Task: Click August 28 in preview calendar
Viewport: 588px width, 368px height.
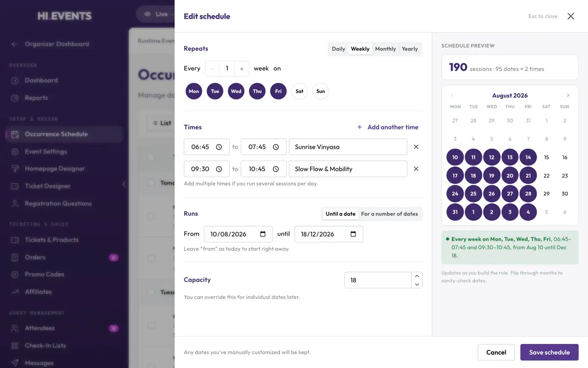Action: coord(528,194)
